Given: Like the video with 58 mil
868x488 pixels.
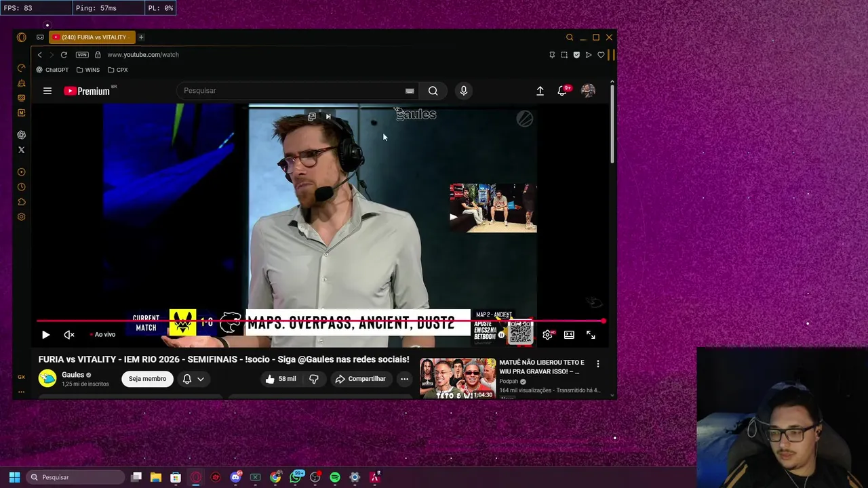Looking at the screenshot, I should click(281, 379).
